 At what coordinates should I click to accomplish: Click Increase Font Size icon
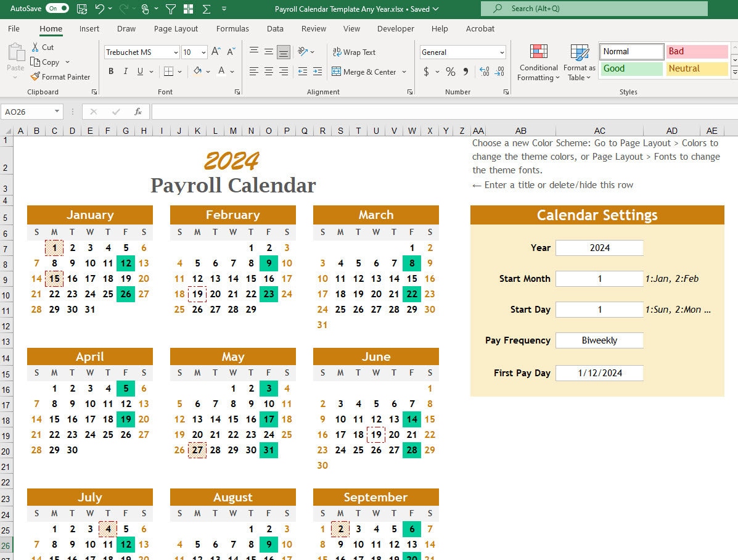click(x=216, y=52)
